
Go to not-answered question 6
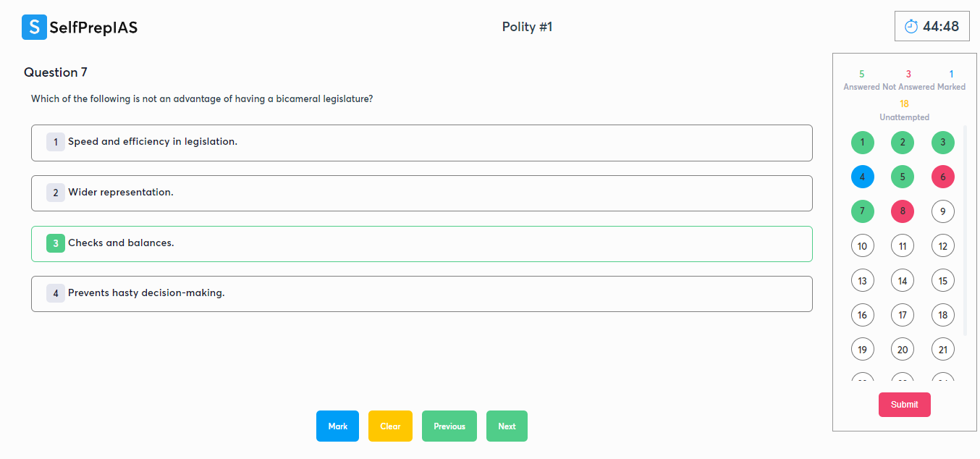pos(942,177)
